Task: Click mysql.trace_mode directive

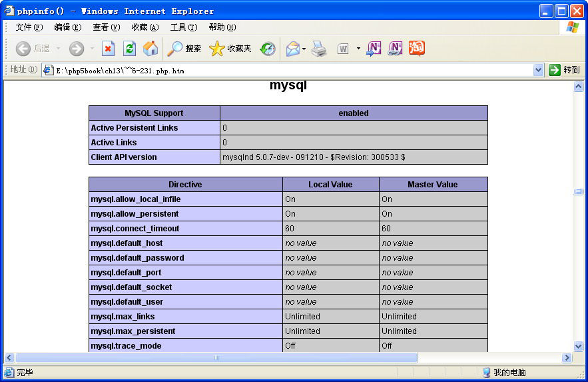Action: 126,345
